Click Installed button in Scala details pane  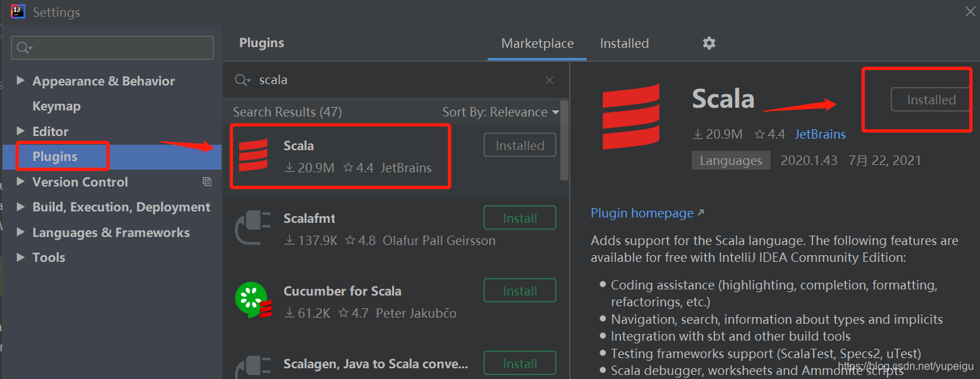point(932,100)
